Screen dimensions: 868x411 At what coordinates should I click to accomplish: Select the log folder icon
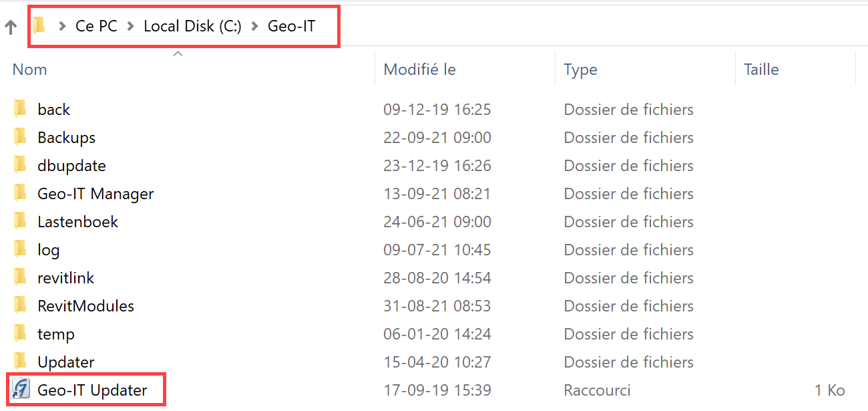[21, 249]
